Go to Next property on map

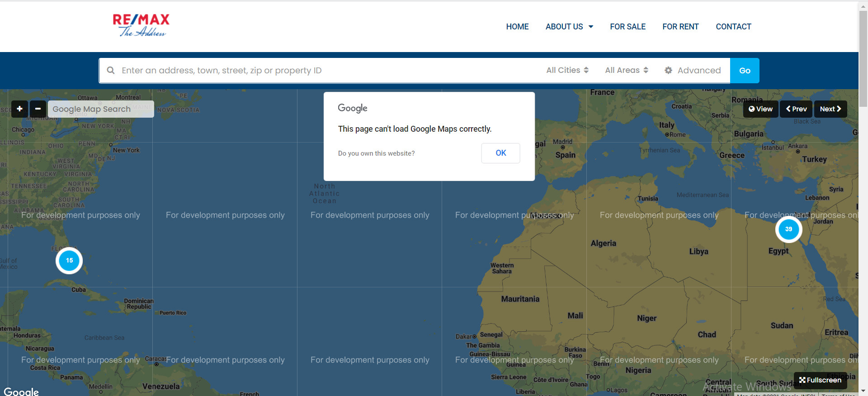tap(830, 109)
